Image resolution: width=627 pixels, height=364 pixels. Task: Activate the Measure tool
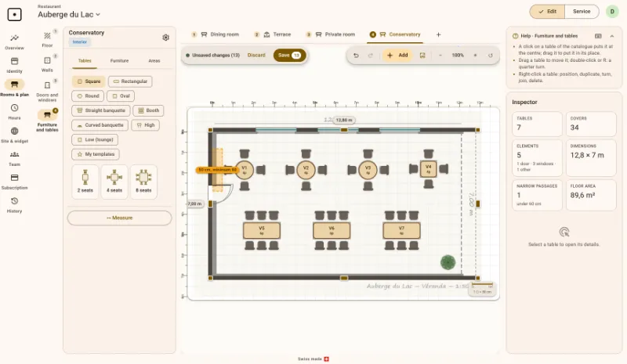point(120,218)
